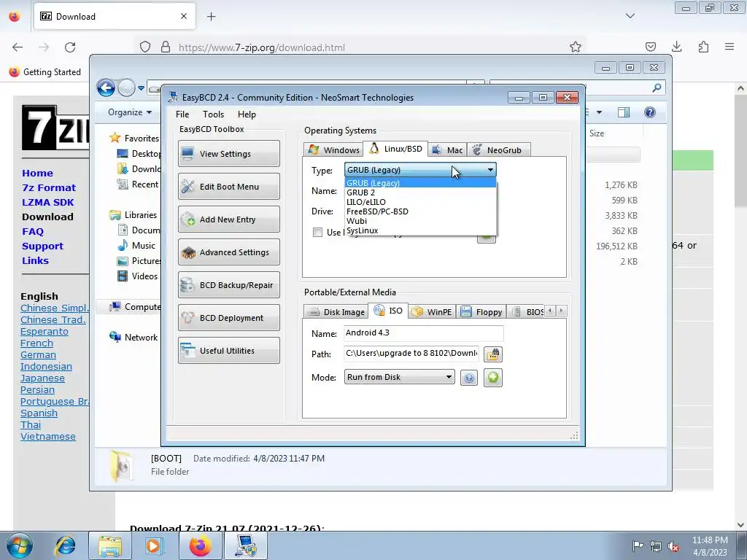Image resolution: width=747 pixels, height=560 pixels.
Task: Open BCD Backup/Repair section
Action: click(228, 285)
